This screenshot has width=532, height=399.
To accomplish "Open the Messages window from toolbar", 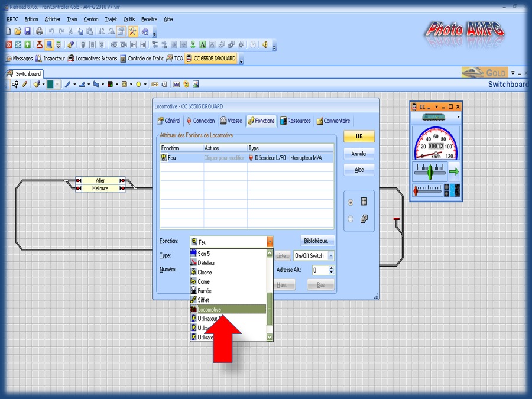I will coord(20,59).
